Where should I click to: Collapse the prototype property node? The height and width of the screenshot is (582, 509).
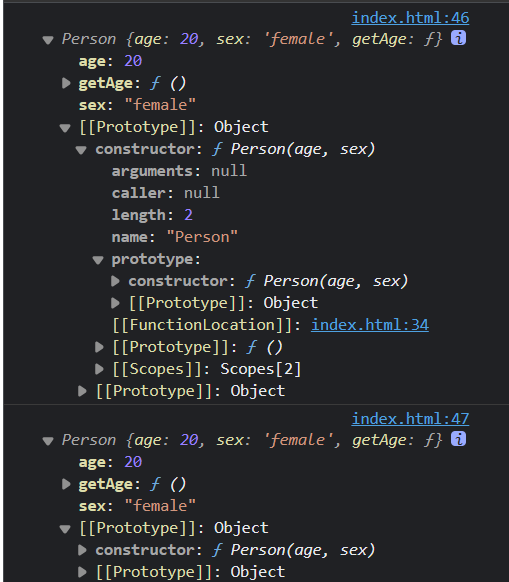point(98,260)
